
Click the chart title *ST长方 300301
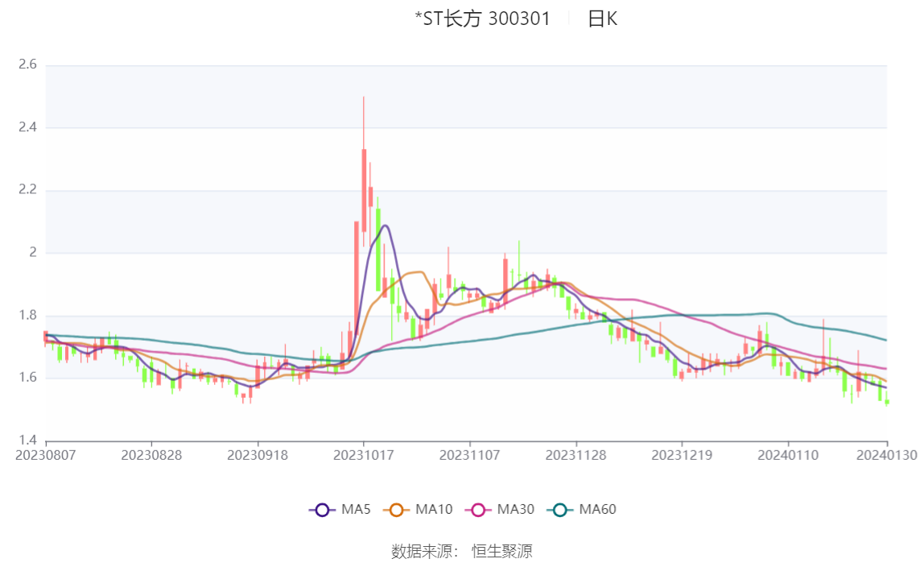(482, 19)
